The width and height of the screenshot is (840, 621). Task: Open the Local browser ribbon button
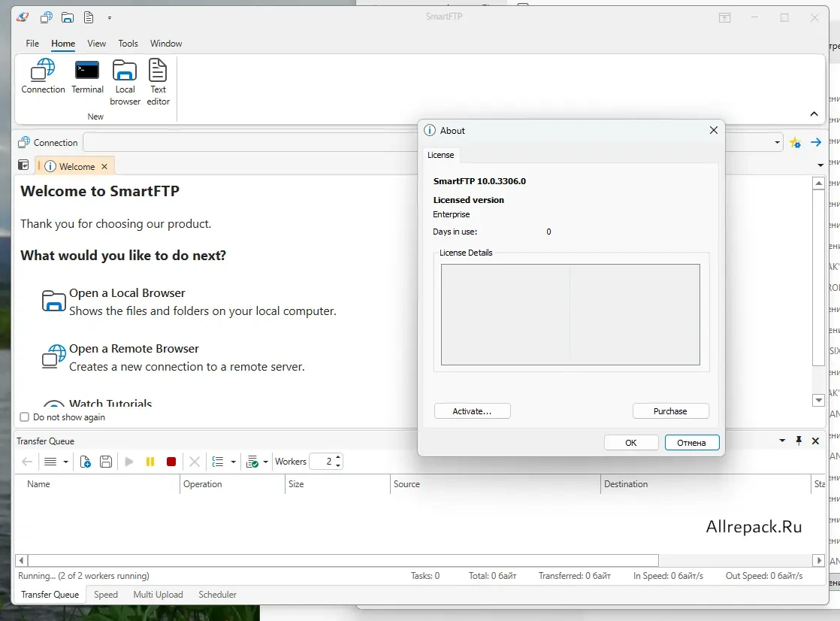(125, 82)
